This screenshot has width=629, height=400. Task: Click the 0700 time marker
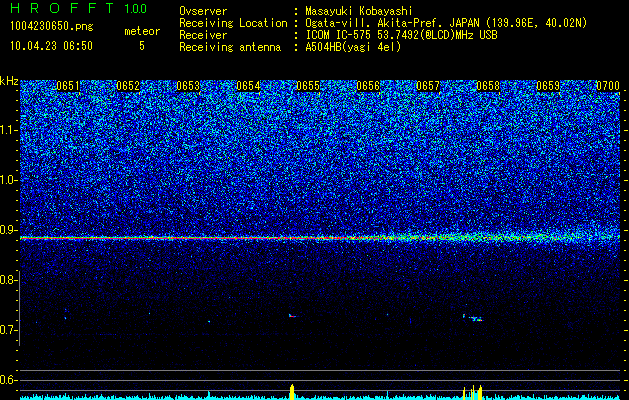tap(608, 86)
